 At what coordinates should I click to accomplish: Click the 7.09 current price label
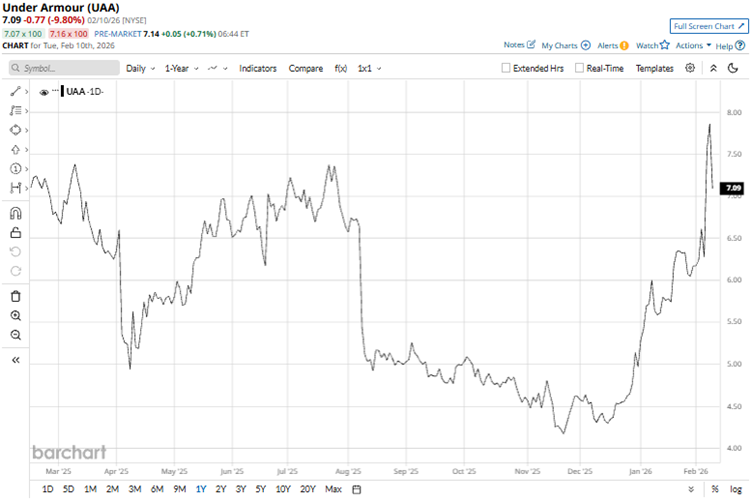point(733,188)
